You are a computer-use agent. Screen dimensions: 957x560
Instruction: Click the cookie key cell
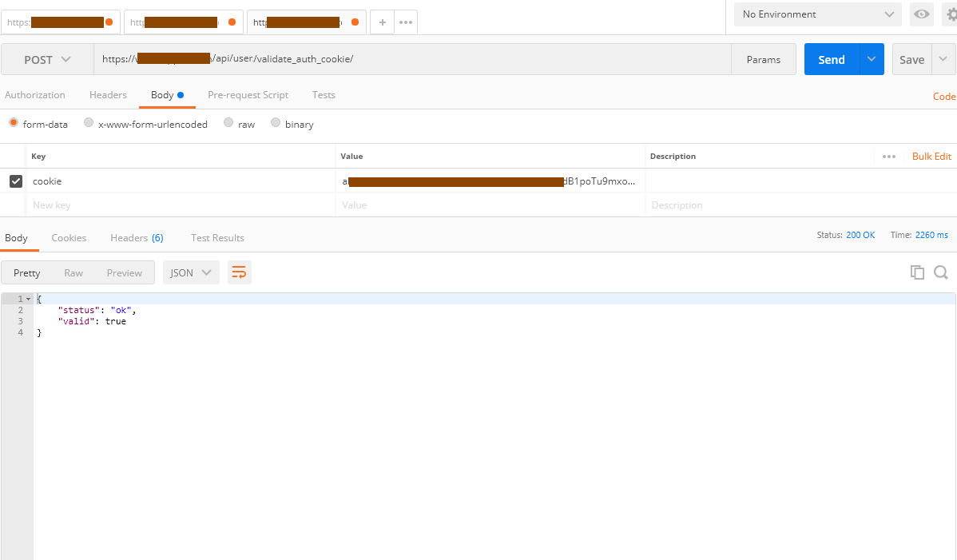pos(181,181)
